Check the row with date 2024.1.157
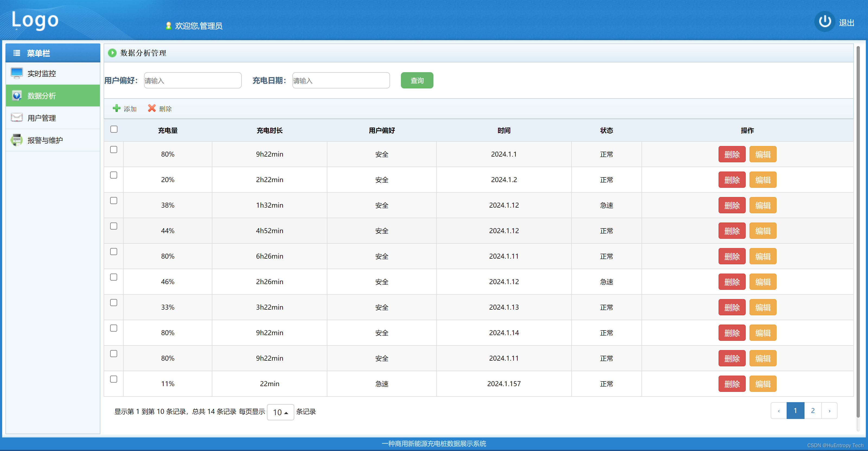 point(114,379)
